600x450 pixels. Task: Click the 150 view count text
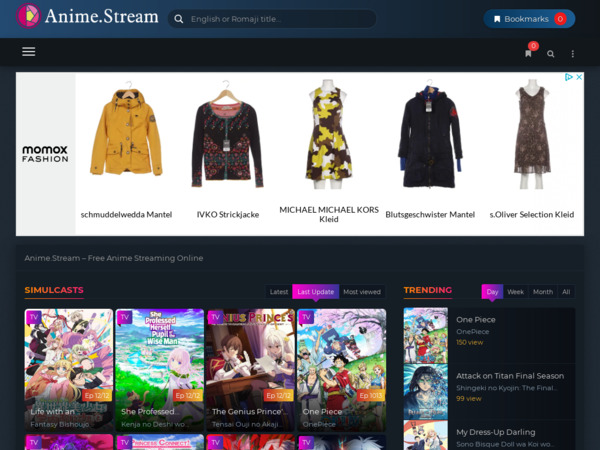[470, 342]
